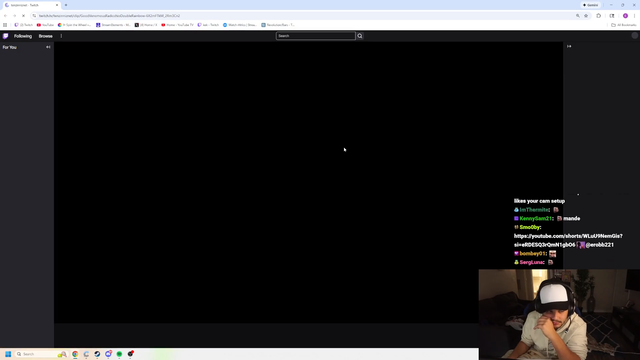This screenshot has height=360, width=640.
Task: Click the Twitch search magnifier button
Action: point(360,36)
